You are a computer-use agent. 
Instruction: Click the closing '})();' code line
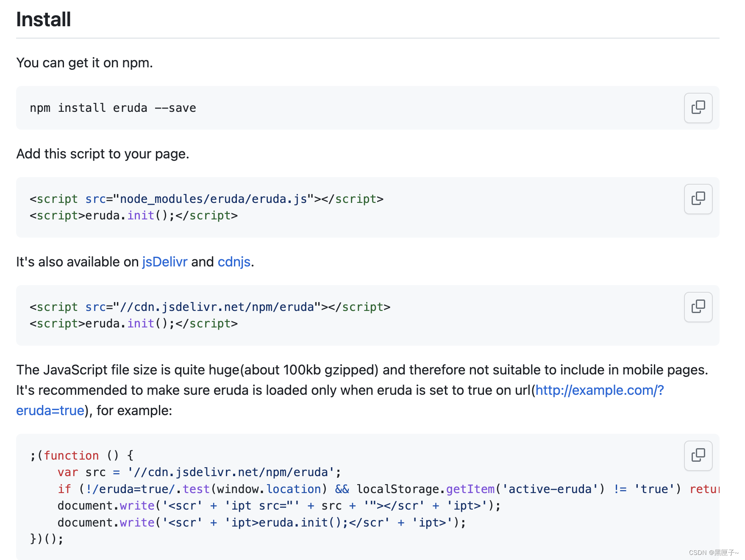point(47,539)
